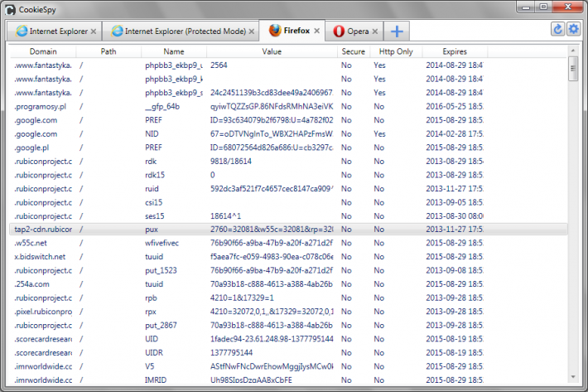Viewport: 588px width, 392px height.
Task: Select the NID cookie of google.com
Action: [x=152, y=134]
